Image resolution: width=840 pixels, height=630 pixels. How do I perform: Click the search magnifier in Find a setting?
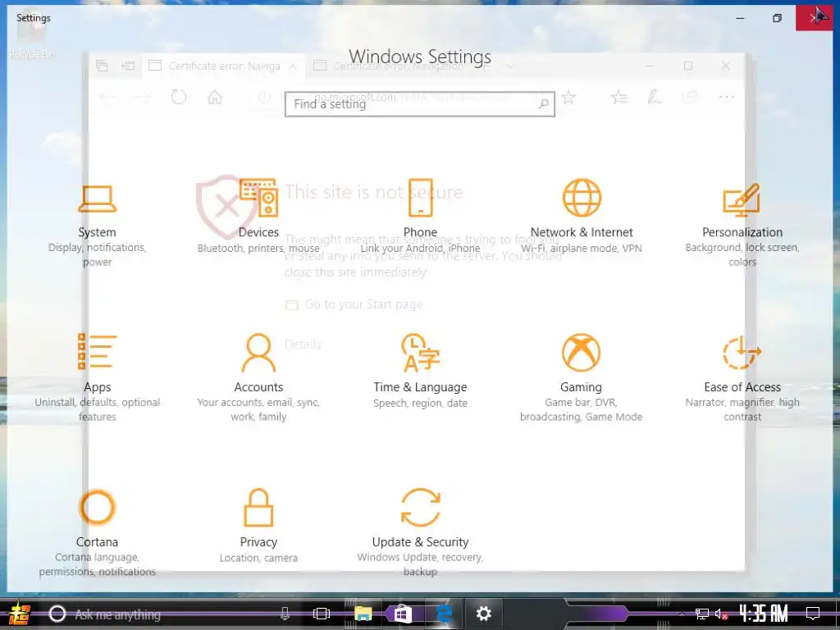(x=543, y=104)
